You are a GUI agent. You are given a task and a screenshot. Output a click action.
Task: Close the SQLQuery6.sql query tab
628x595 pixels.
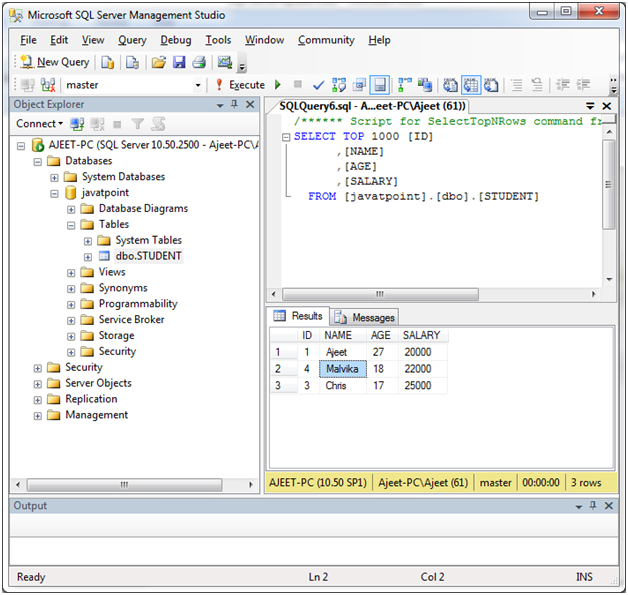point(607,106)
